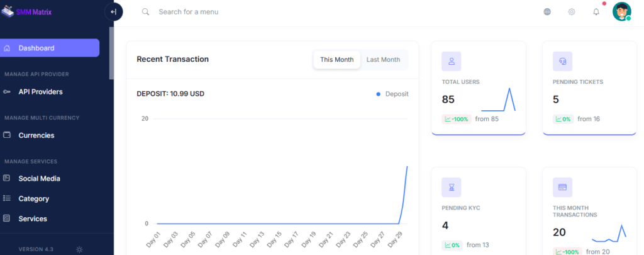Open the user avatar profile menu

pyautogui.click(x=621, y=11)
